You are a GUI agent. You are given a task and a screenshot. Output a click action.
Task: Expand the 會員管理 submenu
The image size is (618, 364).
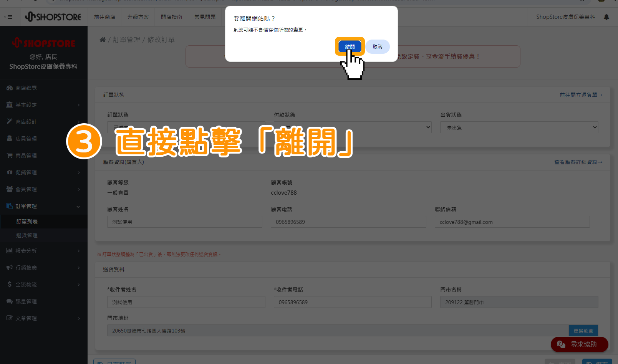[26, 189]
